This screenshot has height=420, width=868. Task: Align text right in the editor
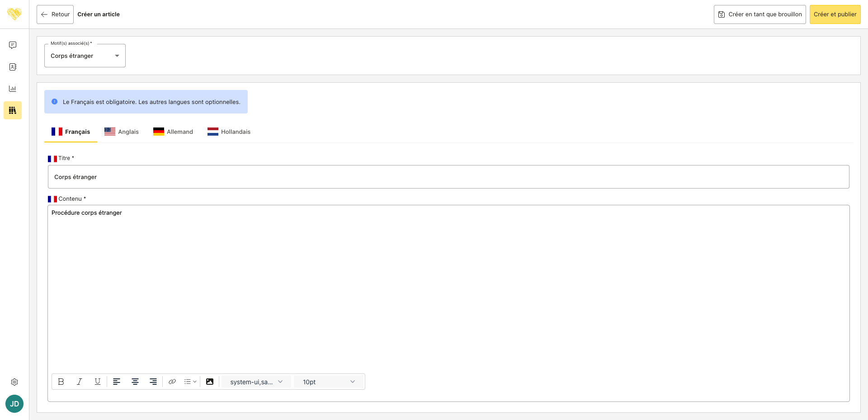point(153,382)
